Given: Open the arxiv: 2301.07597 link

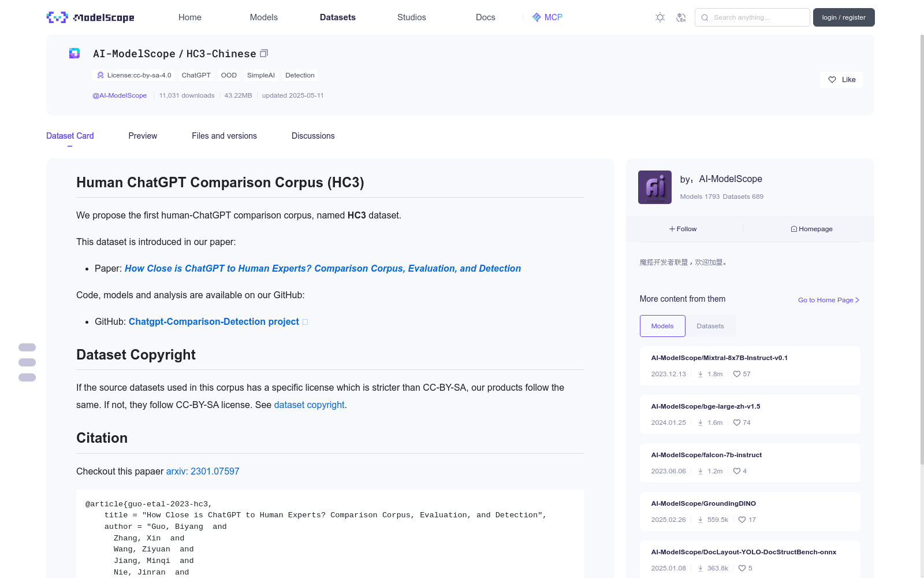Looking at the screenshot, I should pos(203,471).
